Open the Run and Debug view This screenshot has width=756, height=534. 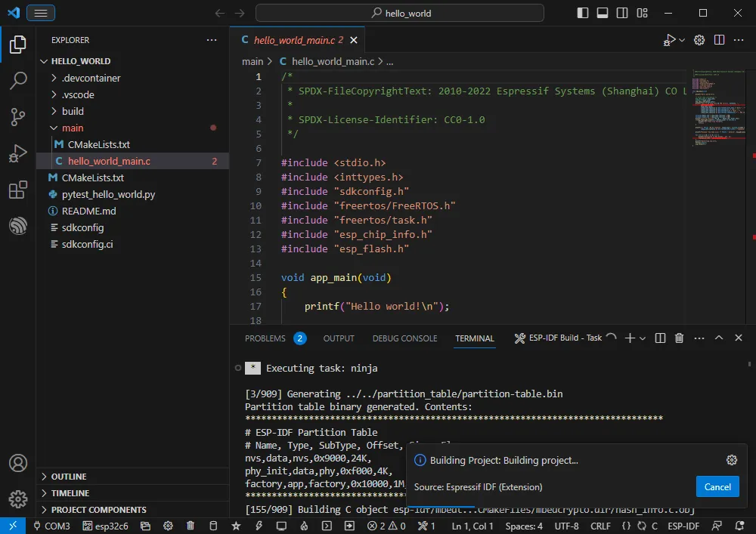18,153
